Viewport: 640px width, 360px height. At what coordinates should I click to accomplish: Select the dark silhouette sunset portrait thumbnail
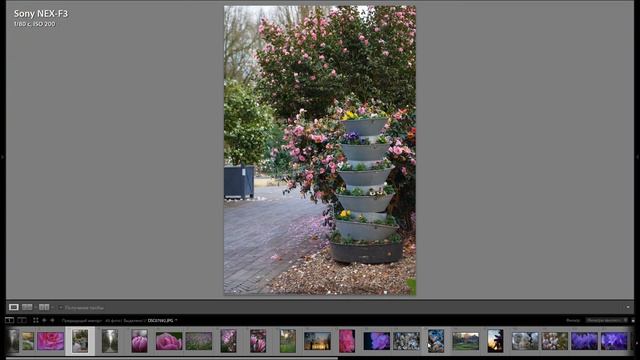pyautogui.click(x=495, y=341)
